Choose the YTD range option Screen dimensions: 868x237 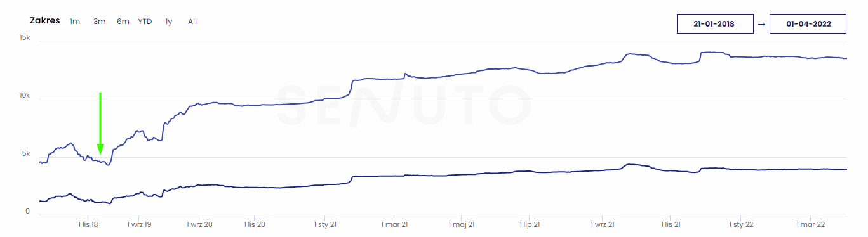[x=145, y=22]
